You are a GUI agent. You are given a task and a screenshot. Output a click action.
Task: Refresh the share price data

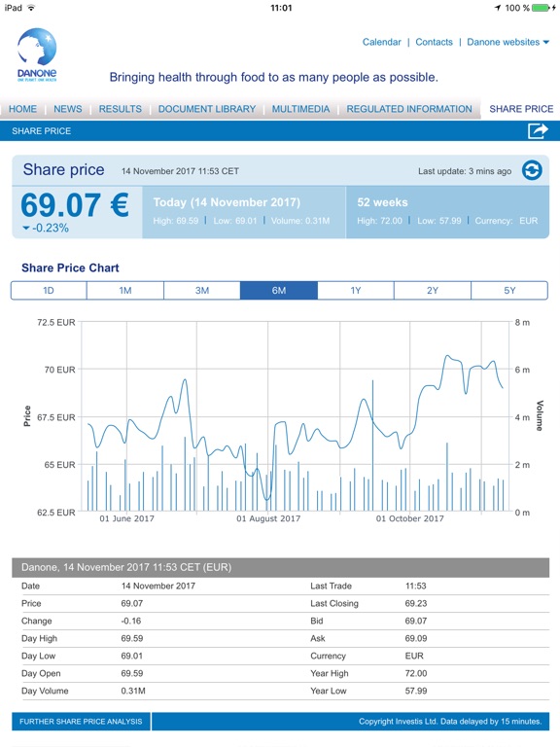(x=532, y=170)
